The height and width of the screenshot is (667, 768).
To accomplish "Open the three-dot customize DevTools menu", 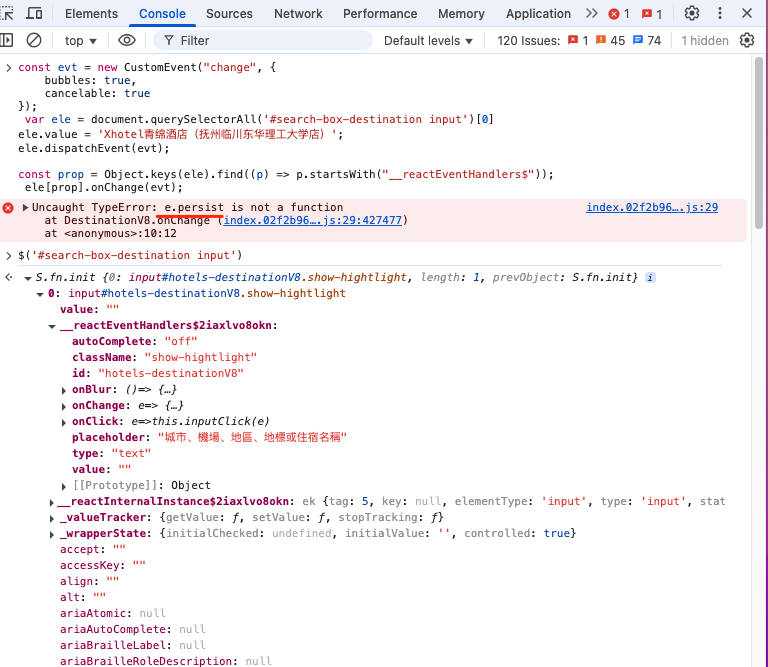I will (x=720, y=13).
